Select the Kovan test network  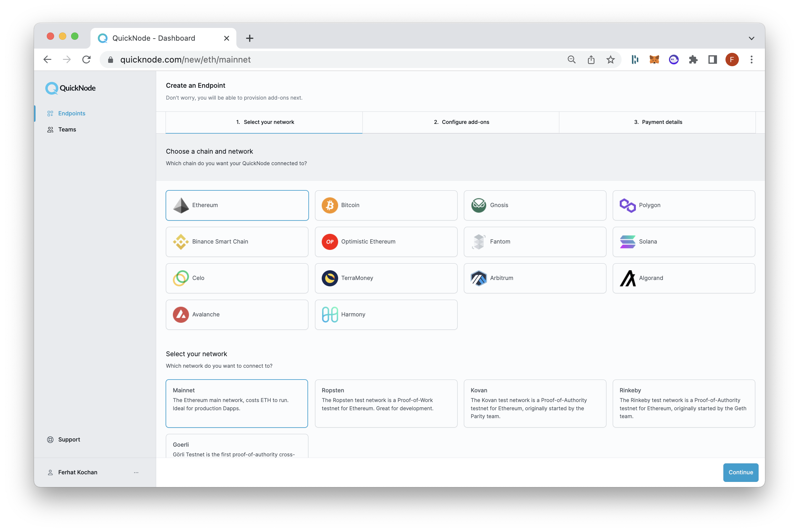point(535,404)
